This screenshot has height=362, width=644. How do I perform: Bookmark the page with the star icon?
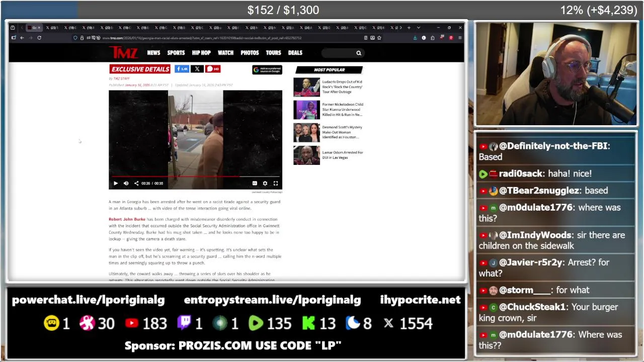379,38
